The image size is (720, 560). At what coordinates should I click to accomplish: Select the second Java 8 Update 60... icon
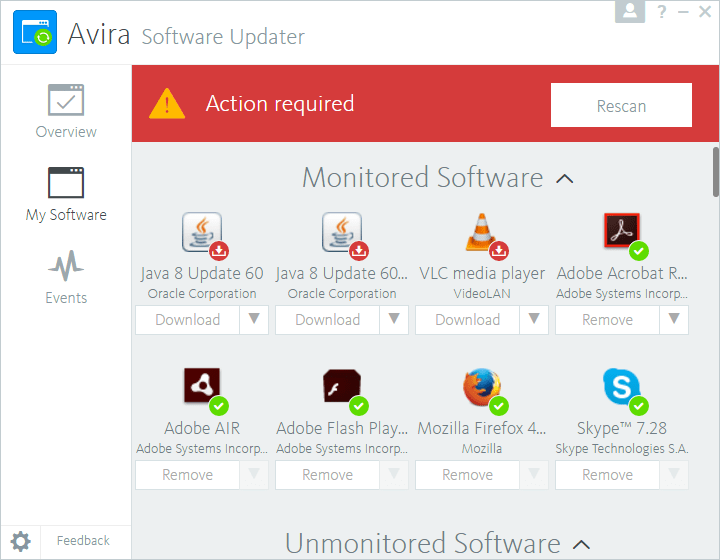point(342,232)
